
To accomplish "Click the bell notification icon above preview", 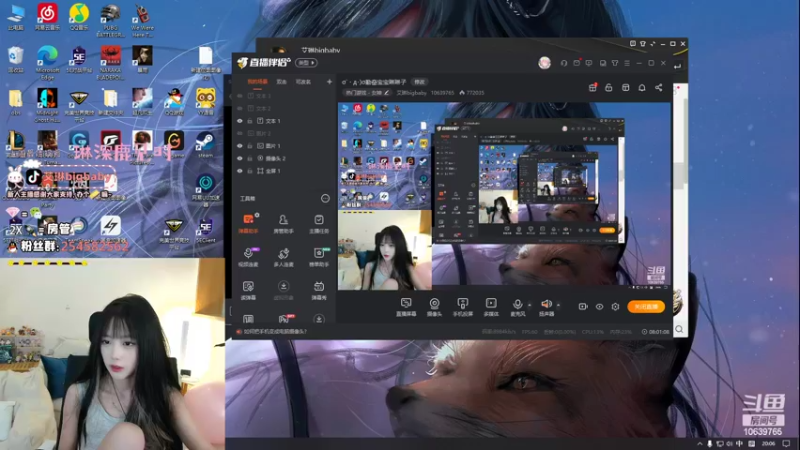I will click(642, 88).
